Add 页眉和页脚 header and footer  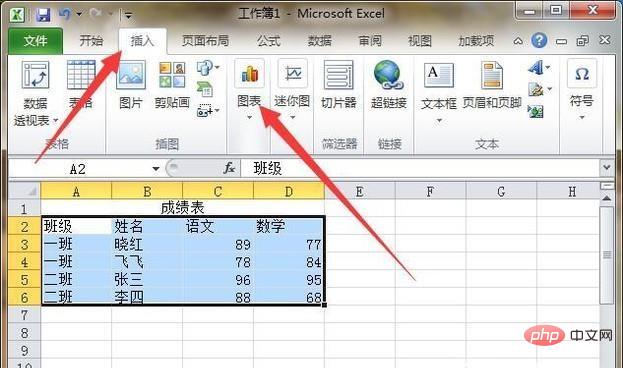(492, 86)
